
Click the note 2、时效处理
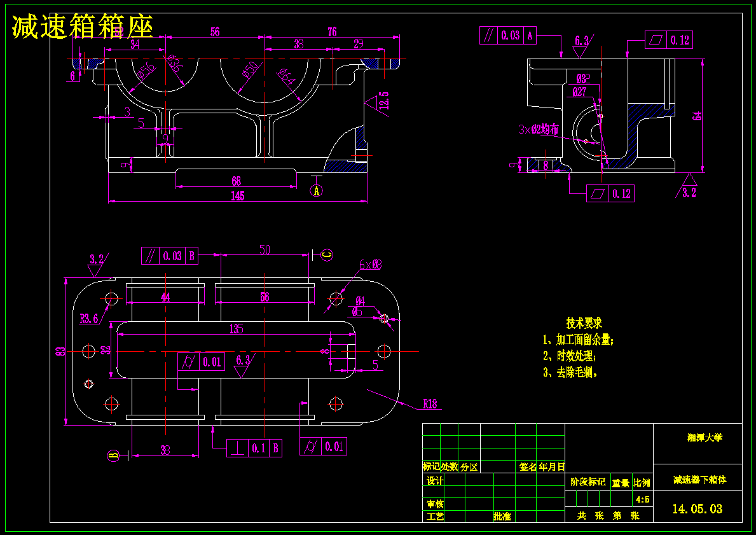click(x=570, y=356)
